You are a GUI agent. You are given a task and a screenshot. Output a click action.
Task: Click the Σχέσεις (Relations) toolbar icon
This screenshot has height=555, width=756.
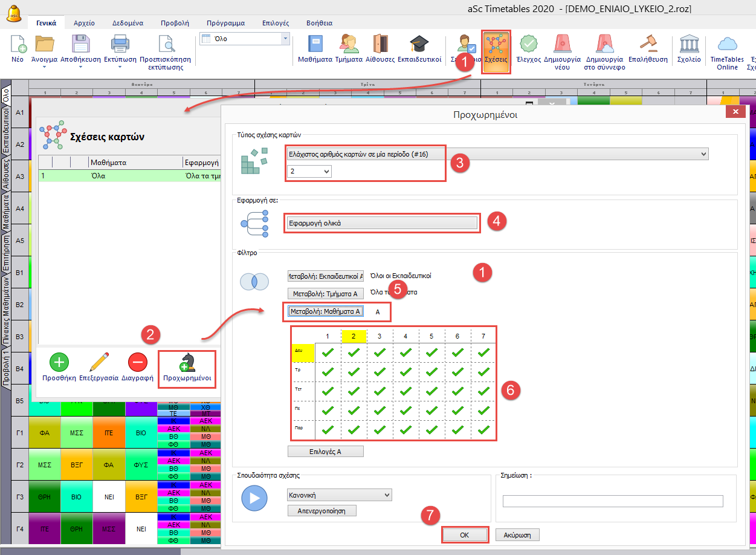point(496,47)
